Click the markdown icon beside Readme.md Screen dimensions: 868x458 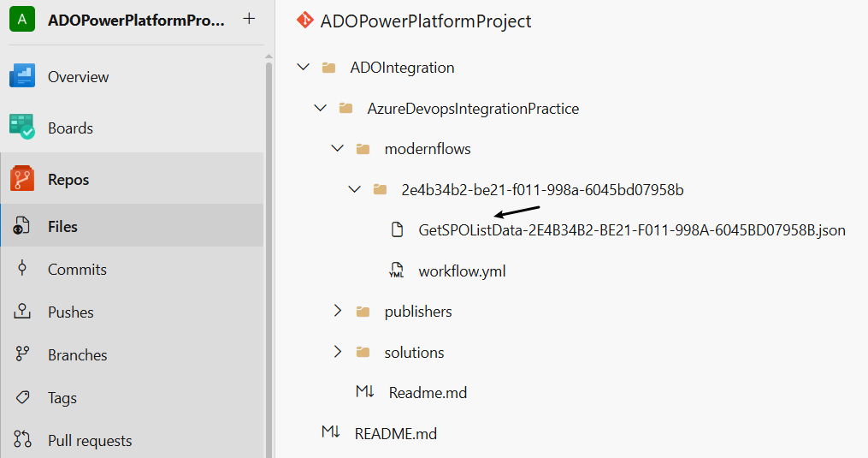coord(365,392)
